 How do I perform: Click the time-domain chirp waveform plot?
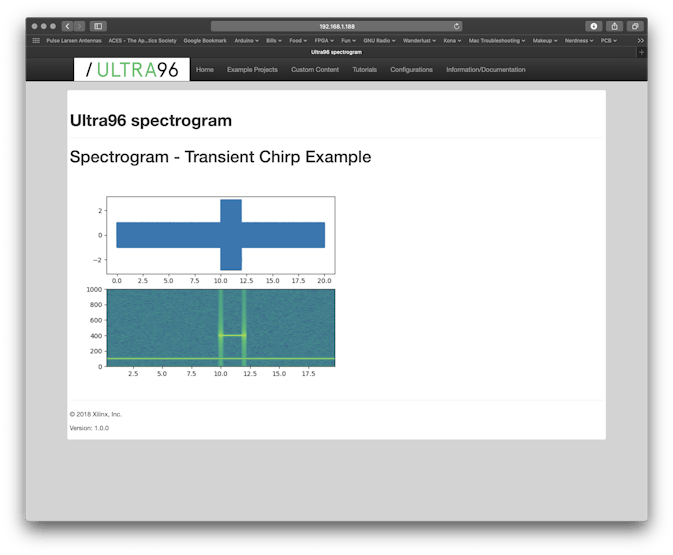pos(221,235)
